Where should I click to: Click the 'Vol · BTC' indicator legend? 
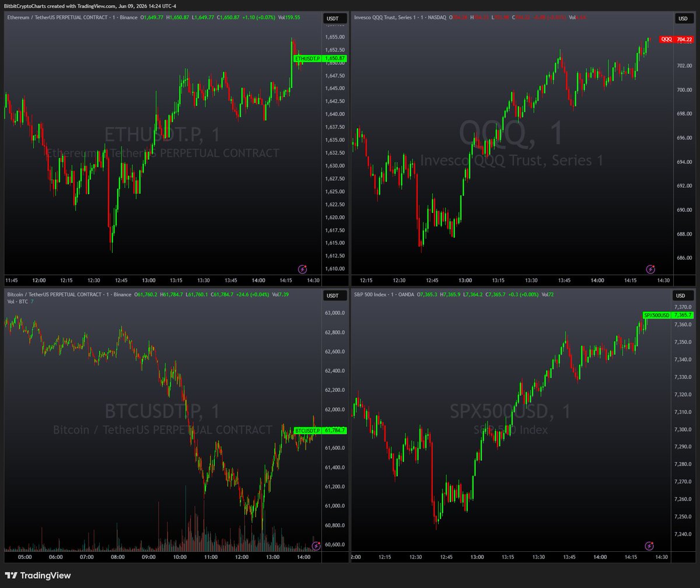click(x=17, y=302)
